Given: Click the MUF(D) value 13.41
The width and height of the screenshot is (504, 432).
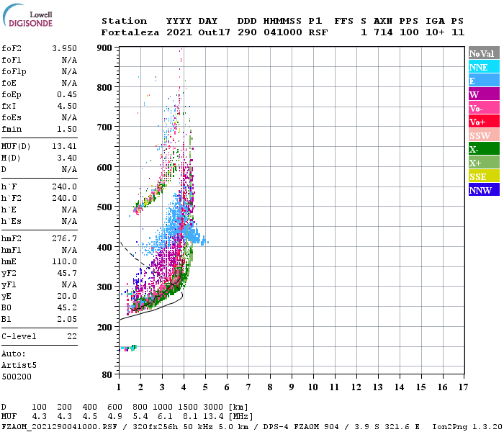Looking at the screenshot, I should [x=65, y=147].
